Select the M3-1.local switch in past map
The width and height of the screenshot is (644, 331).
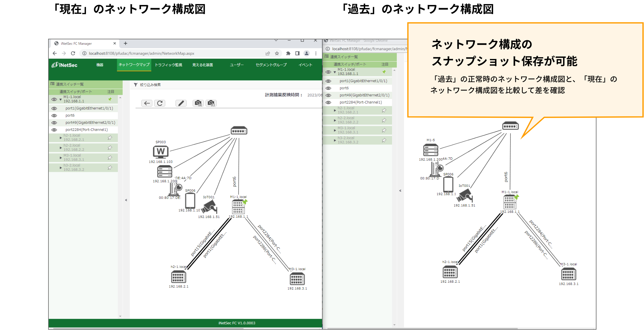point(569,274)
